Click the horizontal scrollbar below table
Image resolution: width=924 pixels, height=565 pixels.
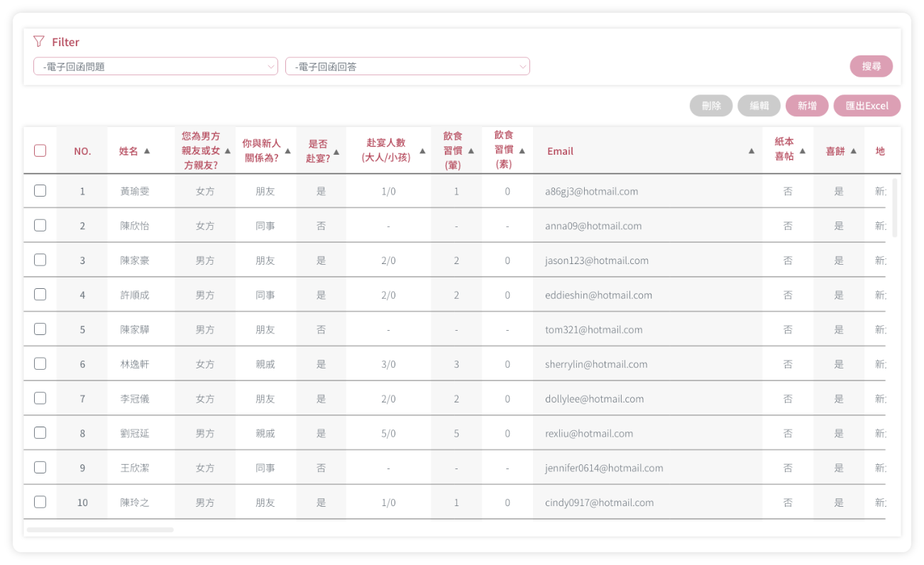[x=100, y=530]
